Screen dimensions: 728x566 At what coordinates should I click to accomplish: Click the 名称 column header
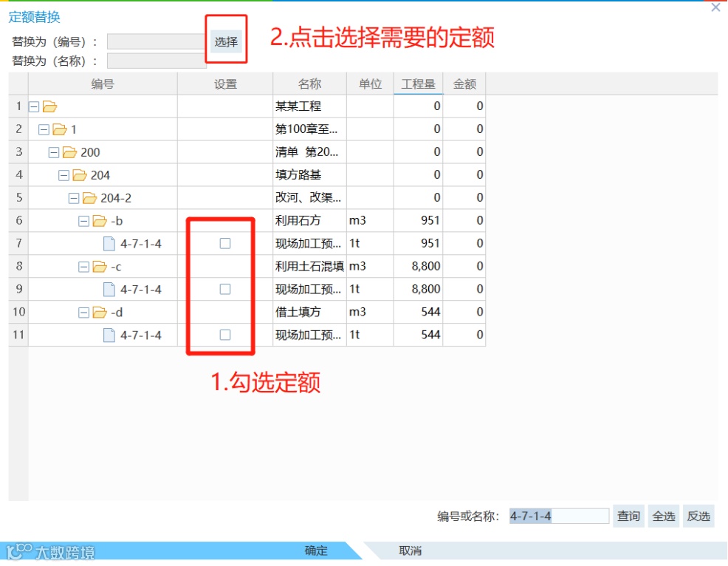pyautogui.click(x=309, y=84)
